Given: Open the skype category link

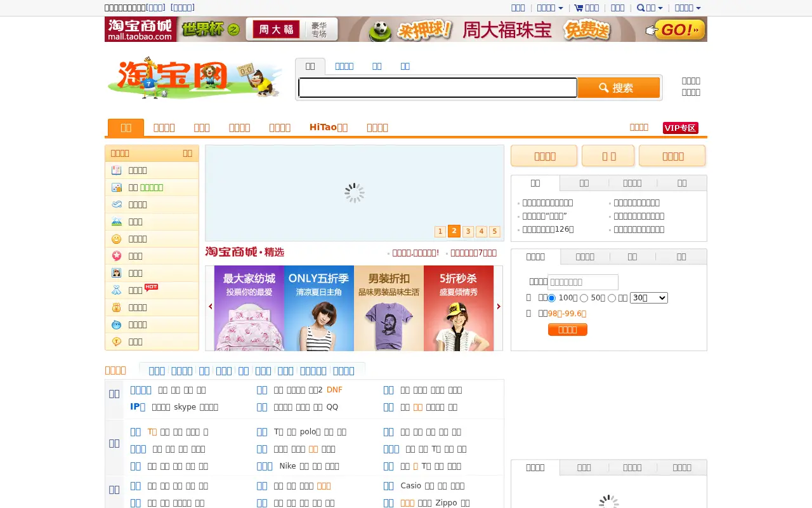Looking at the screenshot, I should (185, 407).
